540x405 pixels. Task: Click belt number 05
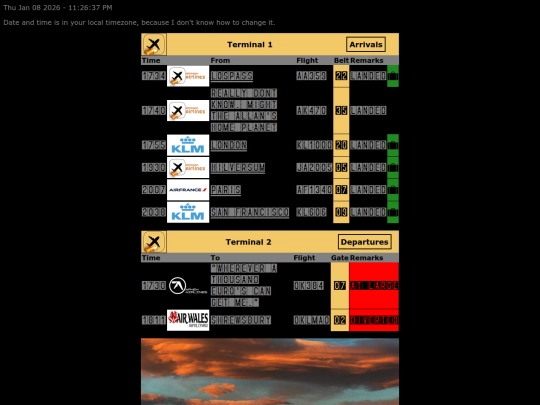click(x=341, y=167)
